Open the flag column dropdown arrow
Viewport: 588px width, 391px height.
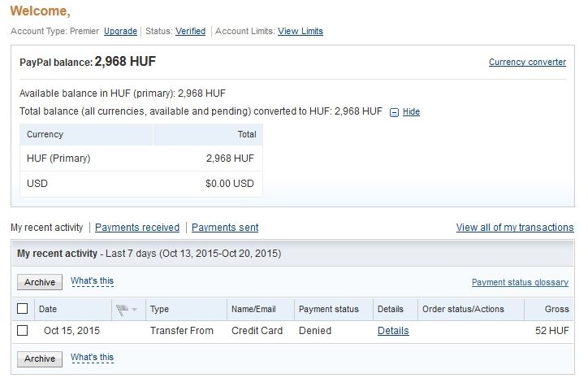click(134, 310)
